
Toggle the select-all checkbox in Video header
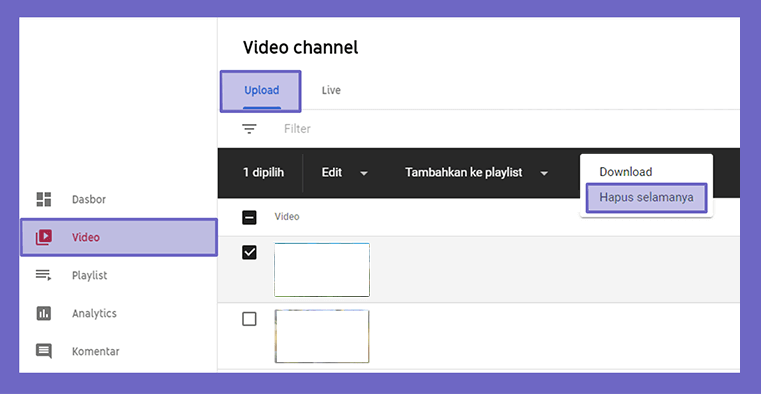[x=249, y=217]
